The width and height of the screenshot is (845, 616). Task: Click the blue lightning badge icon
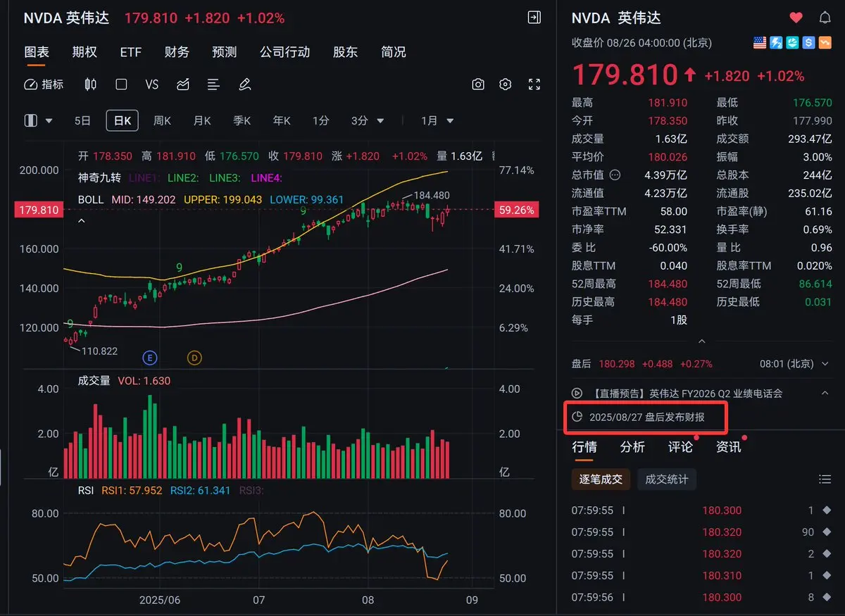tap(776, 43)
